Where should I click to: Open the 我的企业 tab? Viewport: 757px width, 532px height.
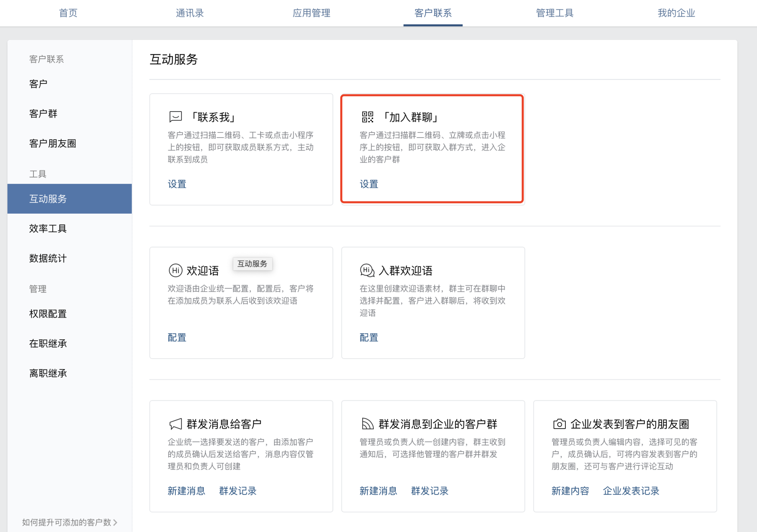pyautogui.click(x=676, y=13)
